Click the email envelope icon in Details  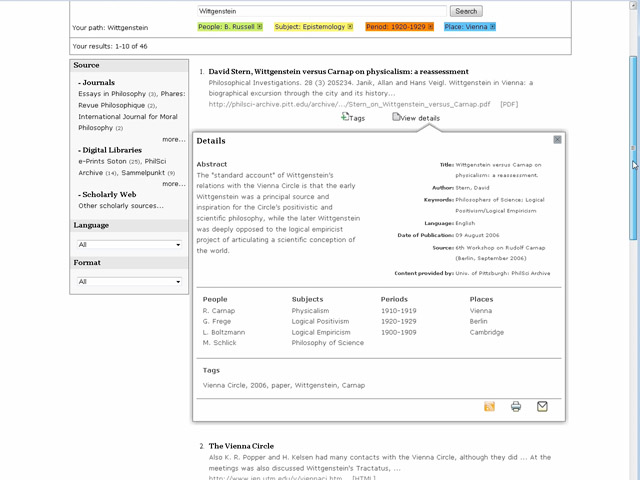pos(542,407)
